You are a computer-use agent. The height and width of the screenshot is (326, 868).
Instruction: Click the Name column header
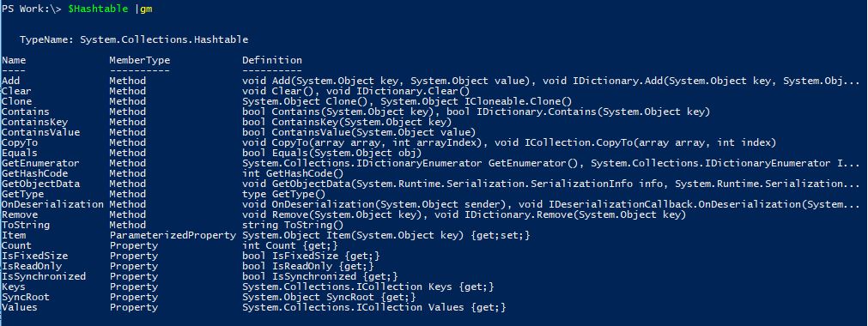[x=13, y=60]
